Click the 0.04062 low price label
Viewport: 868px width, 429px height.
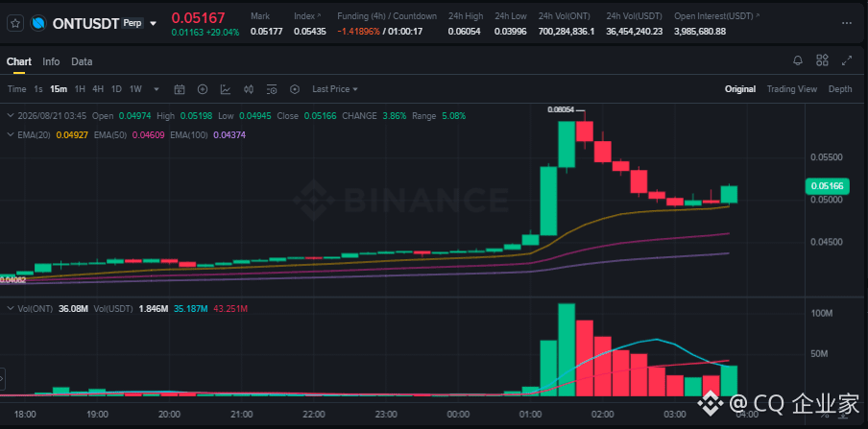[x=12, y=280]
